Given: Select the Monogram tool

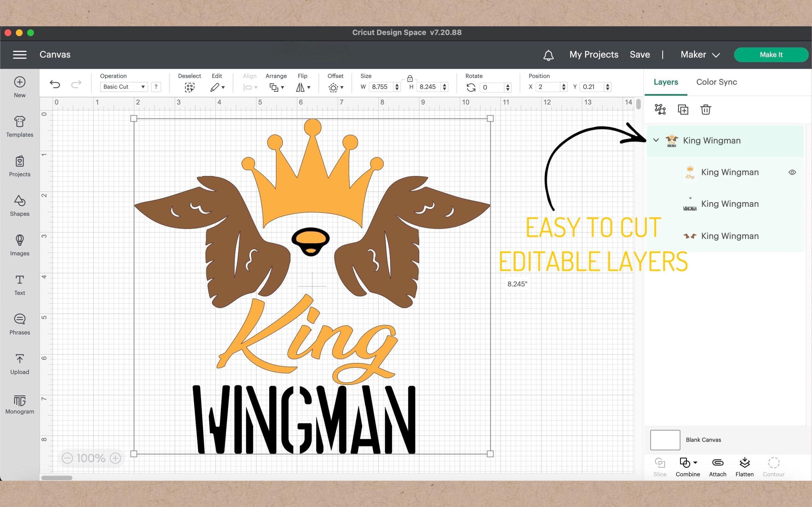Looking at the screenshot, I should click(x=19, y=404).
